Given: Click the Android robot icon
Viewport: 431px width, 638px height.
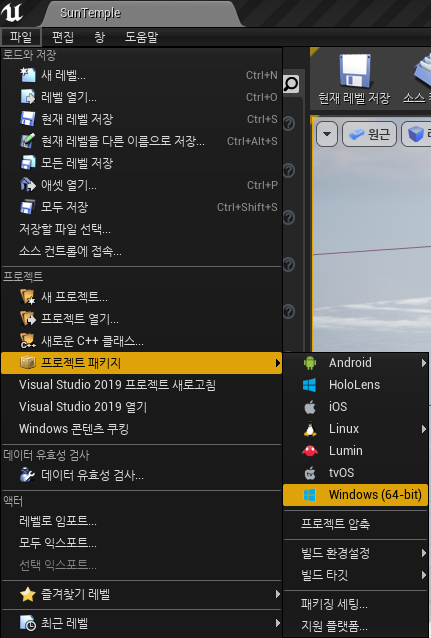Looking at the screenshot, I should click(310, 363).
